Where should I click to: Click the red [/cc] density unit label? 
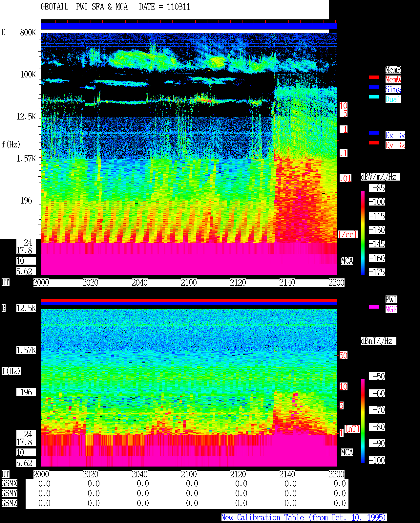point(347,234)
